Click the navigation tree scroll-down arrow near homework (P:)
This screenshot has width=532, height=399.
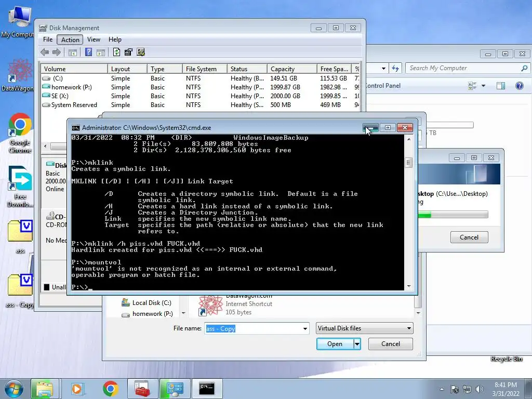click(183, 313)
